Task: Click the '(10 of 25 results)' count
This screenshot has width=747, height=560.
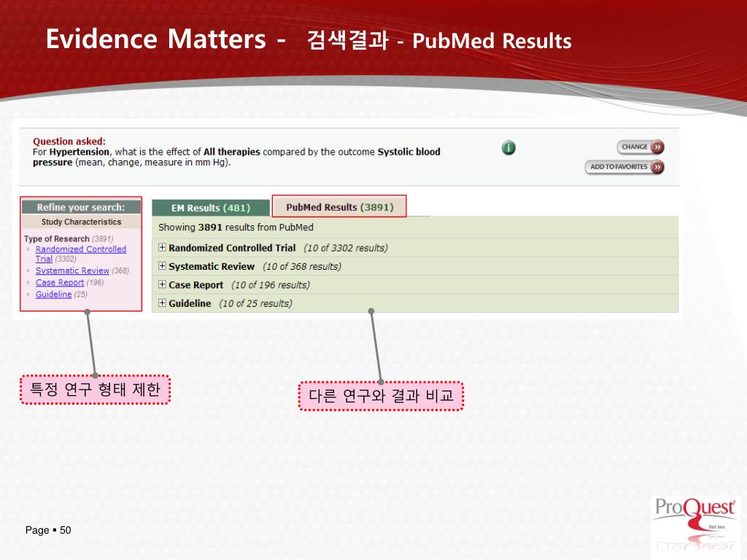Action: point(255,304)
